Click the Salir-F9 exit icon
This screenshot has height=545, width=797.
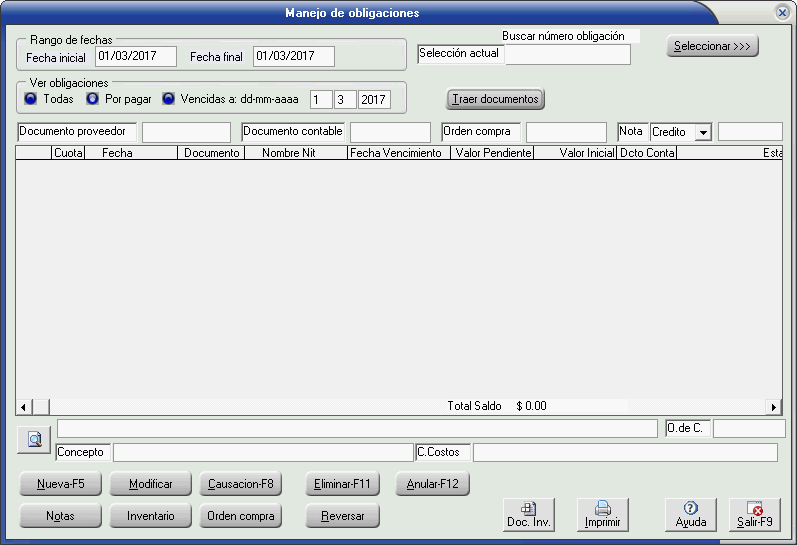(754, 514)
